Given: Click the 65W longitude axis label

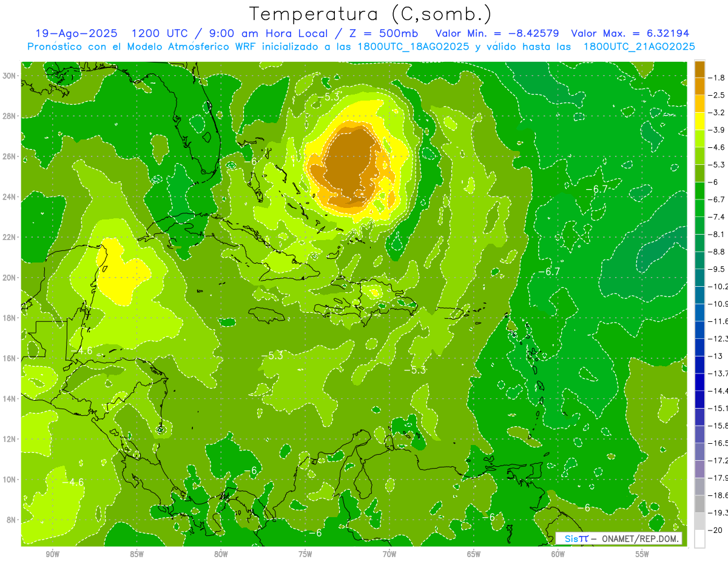Looking at the screenshot, I should point(474,554).
